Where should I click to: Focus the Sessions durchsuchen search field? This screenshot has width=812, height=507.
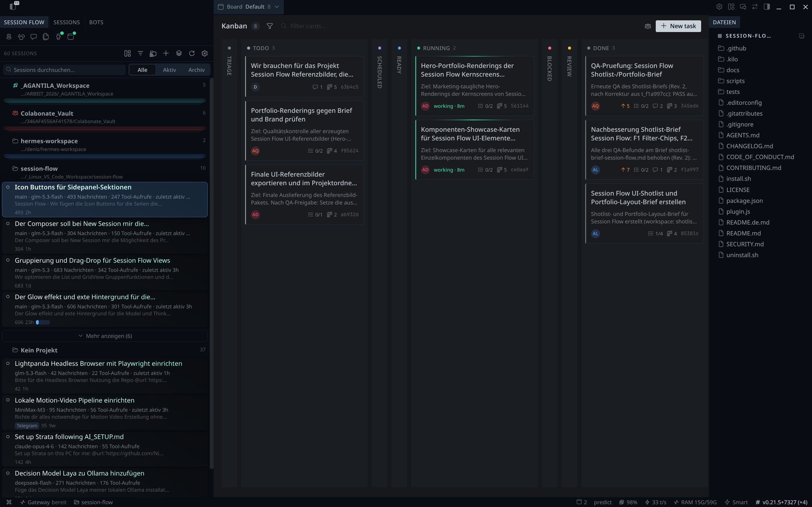click(x=64, y=70)
